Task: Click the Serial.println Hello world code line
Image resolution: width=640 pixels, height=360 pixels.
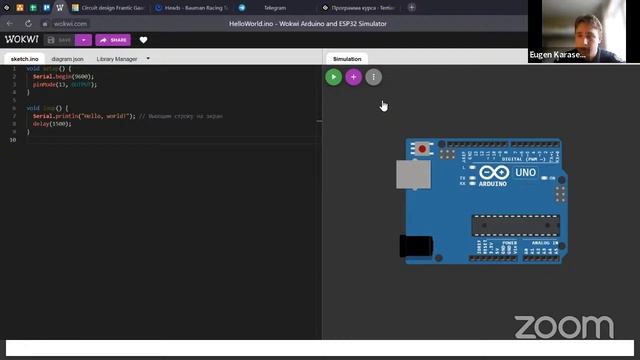Action: point(127,116)
